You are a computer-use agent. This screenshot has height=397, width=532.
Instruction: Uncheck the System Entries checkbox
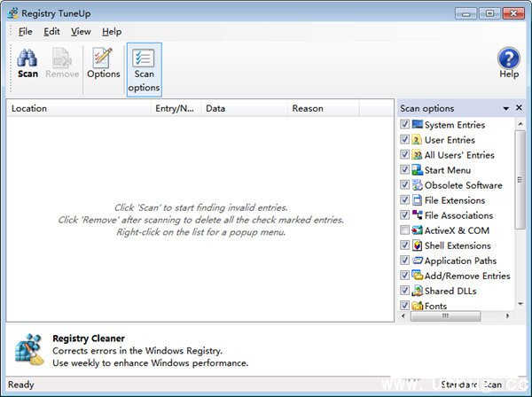click(x=404, y=124)
